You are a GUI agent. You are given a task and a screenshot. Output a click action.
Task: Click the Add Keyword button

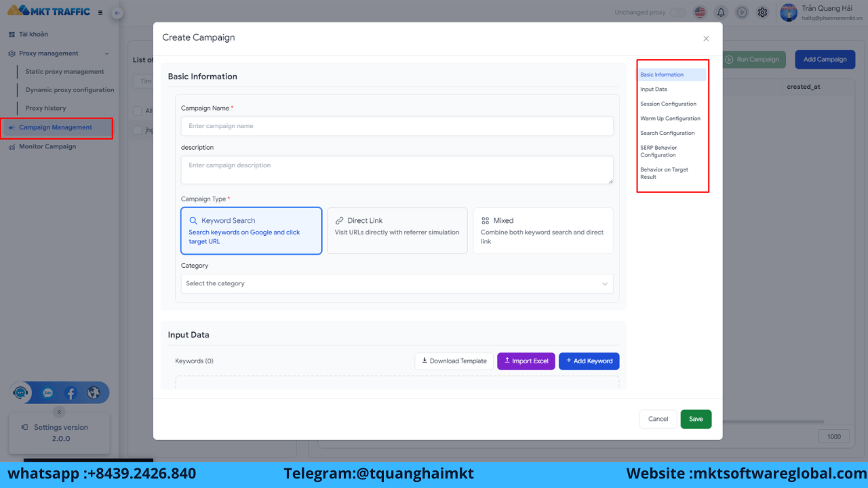(x=589, y=361)
